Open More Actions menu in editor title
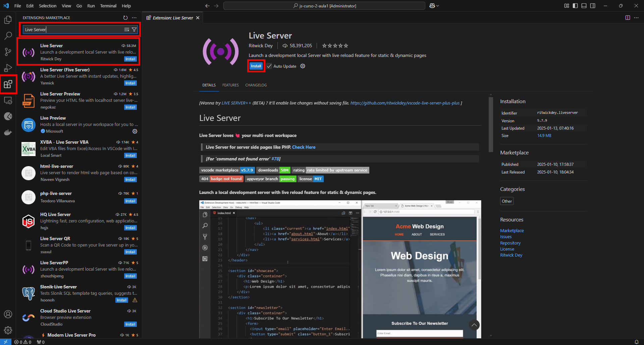 click(x=636, y=18)
